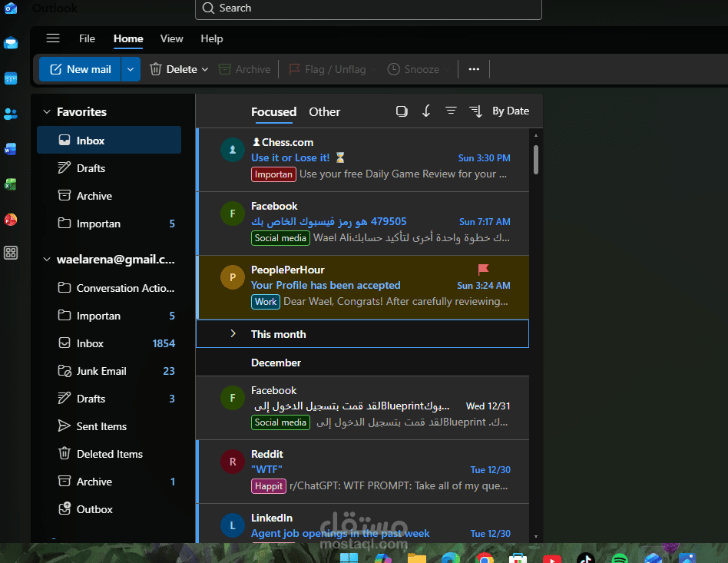Click the Delete button
This screenshot has height=563, width=728.
174,69
